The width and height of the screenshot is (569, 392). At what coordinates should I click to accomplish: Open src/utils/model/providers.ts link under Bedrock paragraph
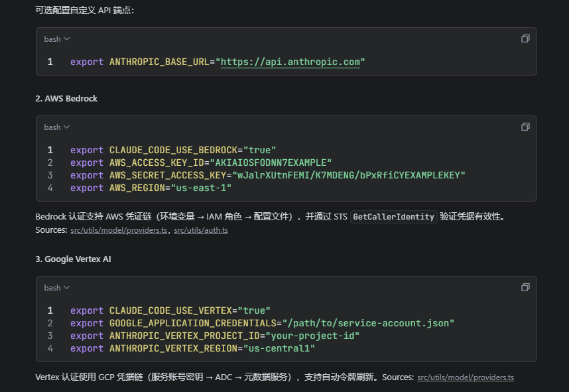(119, 230)
